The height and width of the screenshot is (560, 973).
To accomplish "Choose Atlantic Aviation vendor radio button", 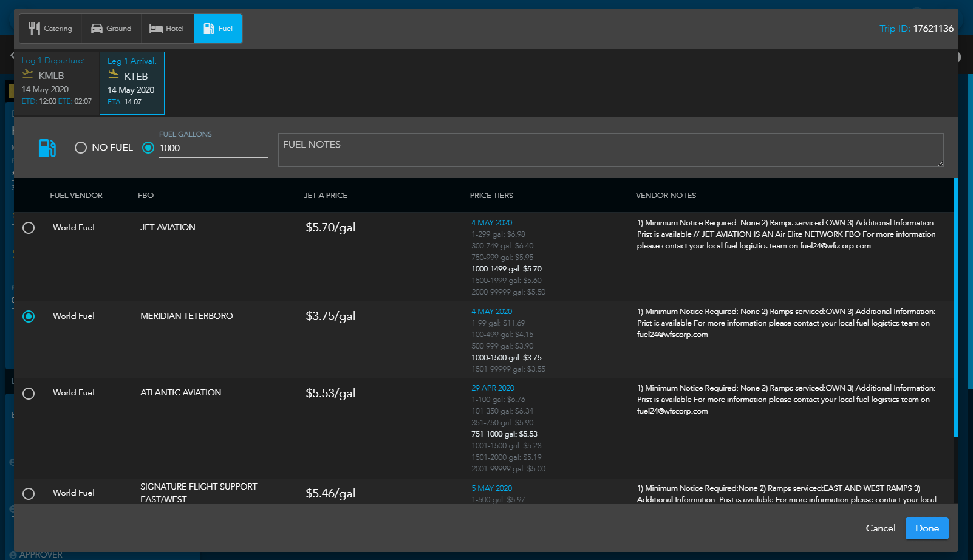I will coord(29,394).
